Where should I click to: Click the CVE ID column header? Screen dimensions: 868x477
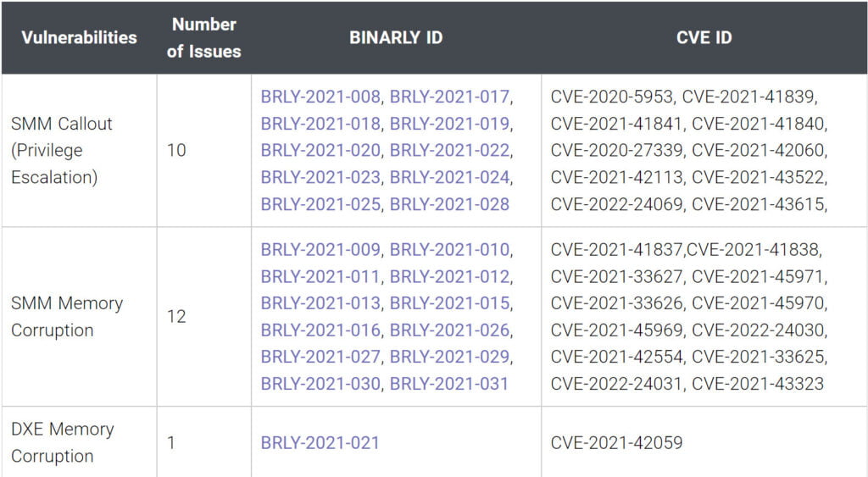704,37
